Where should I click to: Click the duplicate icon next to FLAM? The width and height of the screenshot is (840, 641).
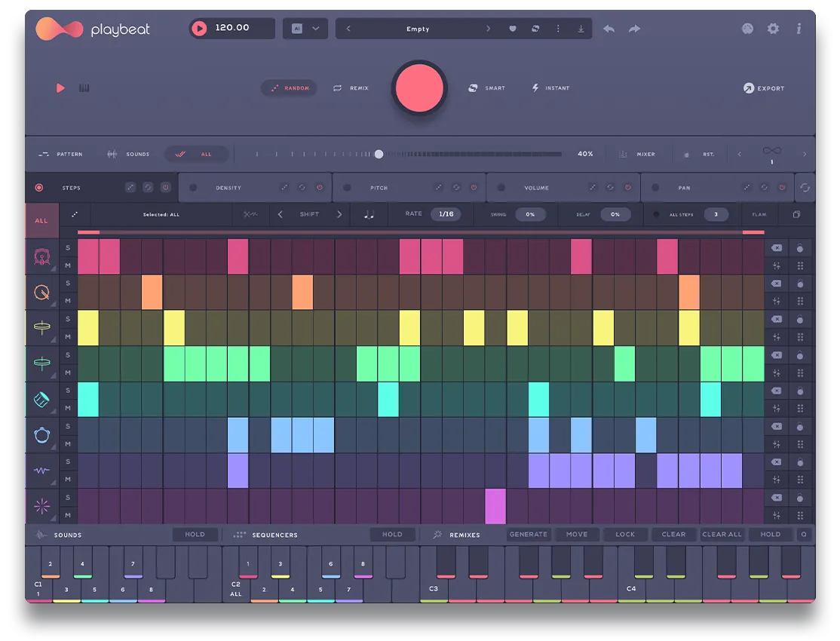pos(796,214)
